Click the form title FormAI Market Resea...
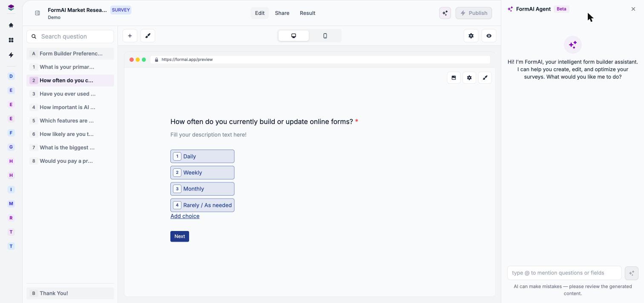This screenshot has width=644, height=303. pos(77,10)
